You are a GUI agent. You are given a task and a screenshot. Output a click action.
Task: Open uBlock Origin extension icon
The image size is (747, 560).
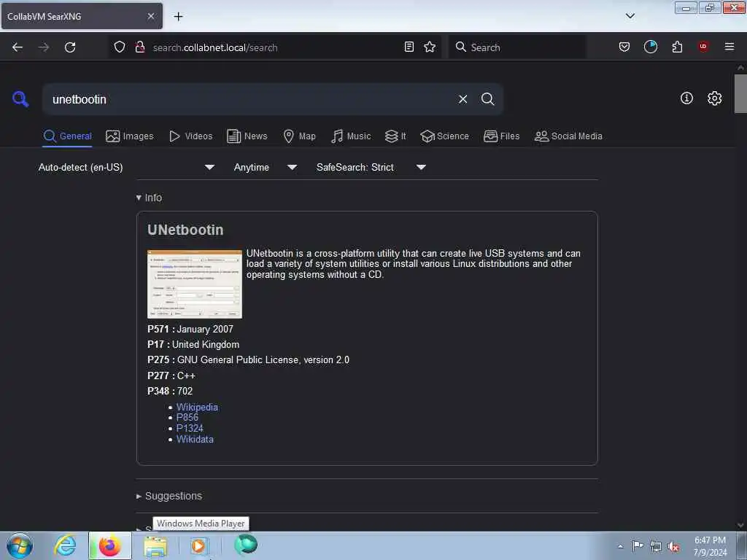(x=703, y=46)
